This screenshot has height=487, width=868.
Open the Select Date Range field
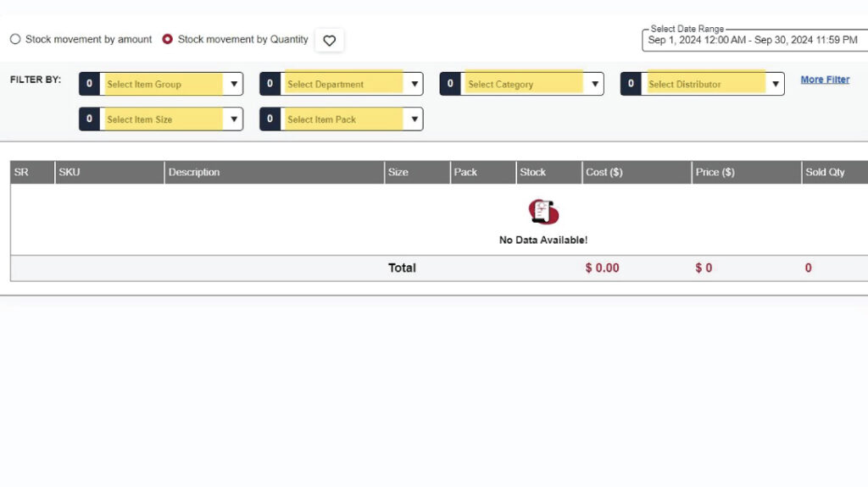[x=753, y=40]
